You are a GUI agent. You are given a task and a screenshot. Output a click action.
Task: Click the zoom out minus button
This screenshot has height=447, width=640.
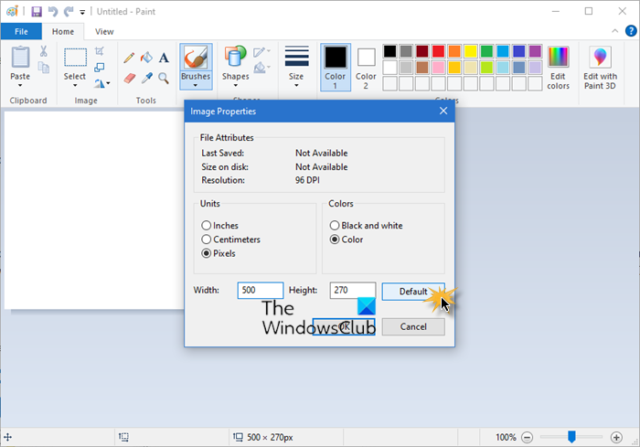point(527,438)
